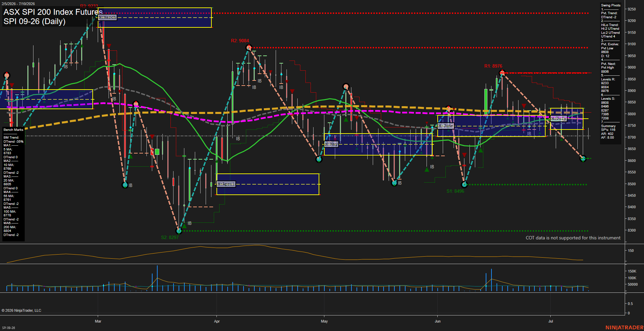The height and width of the screenshot is (331, 644).
Task: Click the chart title 'ASX SPI 200 Index Futures'
Action: [53, 12]
